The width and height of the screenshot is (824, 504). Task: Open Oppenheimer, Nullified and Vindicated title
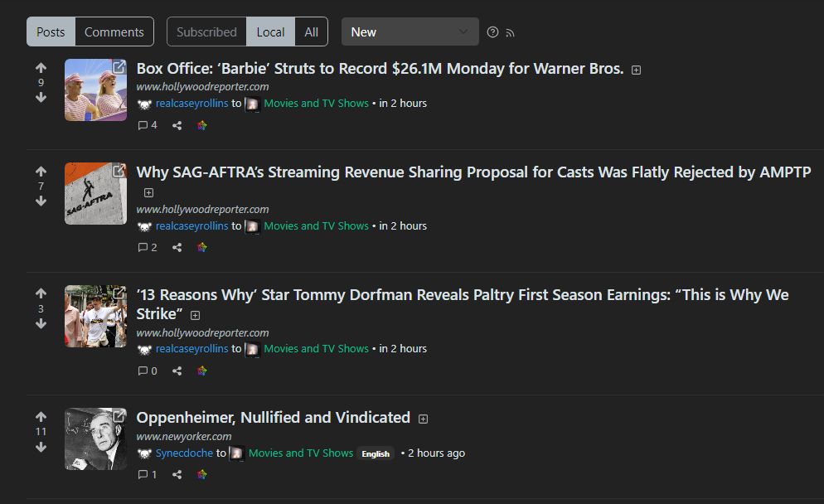274,417
